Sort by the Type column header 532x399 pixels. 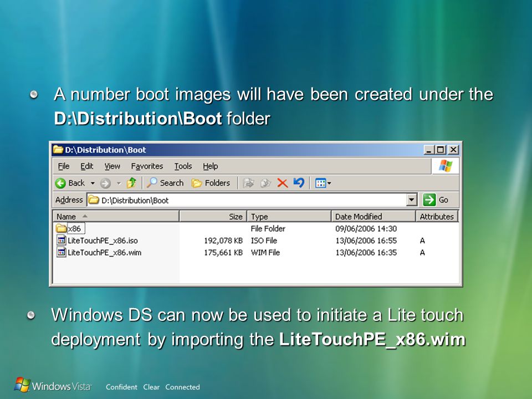289,217
